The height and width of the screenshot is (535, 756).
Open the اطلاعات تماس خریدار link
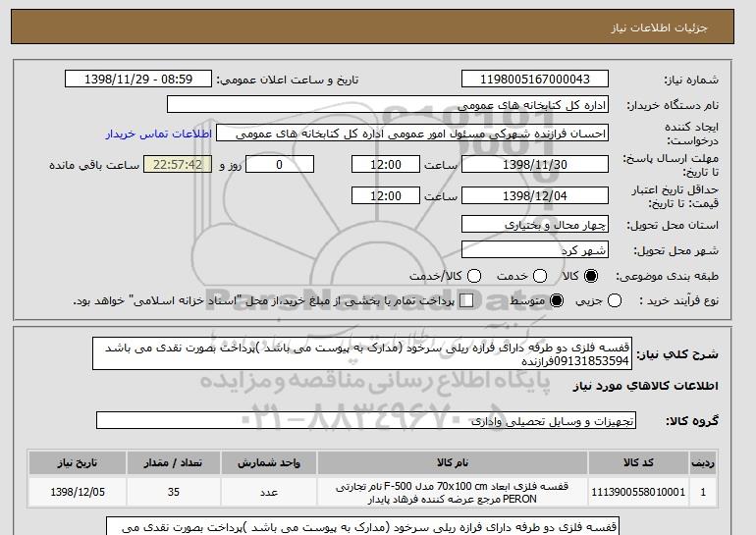coord(159,134)
